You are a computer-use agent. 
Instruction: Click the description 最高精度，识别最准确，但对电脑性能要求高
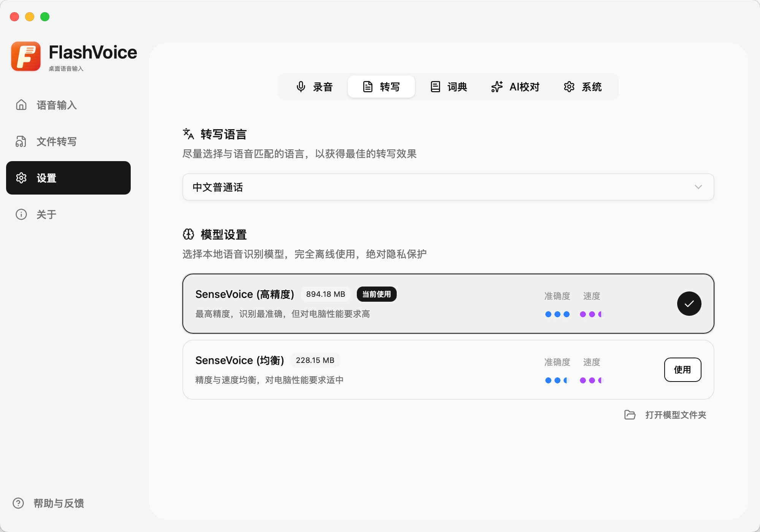[x=282, y=314]
